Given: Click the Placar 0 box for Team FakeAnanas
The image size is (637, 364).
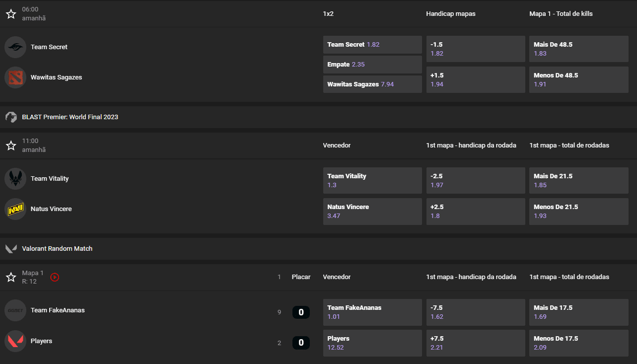Looking at the screenshot, I should pyautogui.click(x=301, y=312).
